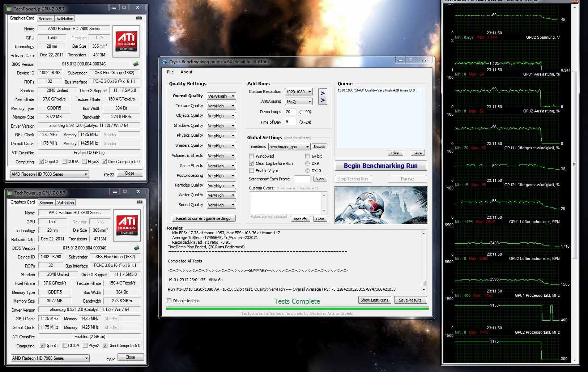Click the View button for screenshots
This screenshot has width=588, height=372.
coord(320,179)
